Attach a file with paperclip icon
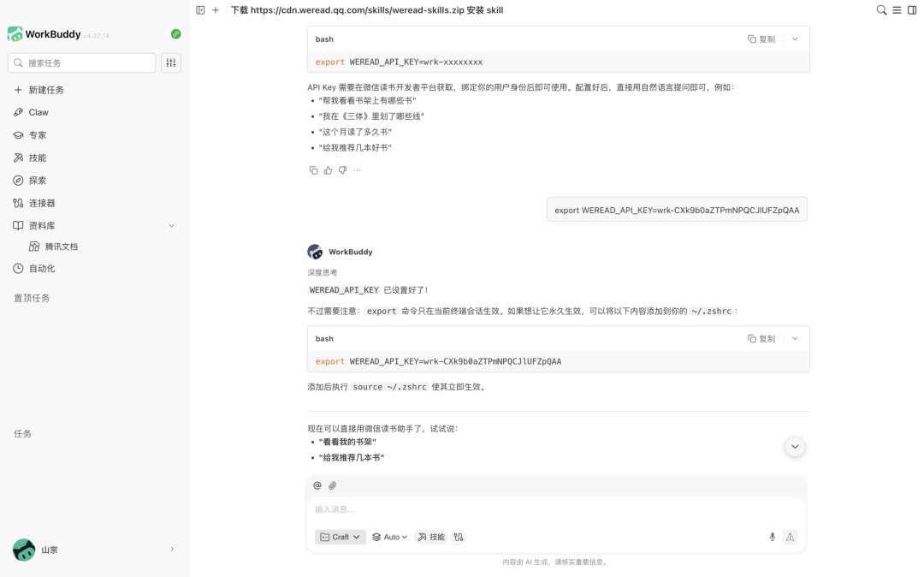924x577 pixels. (333, 485)
